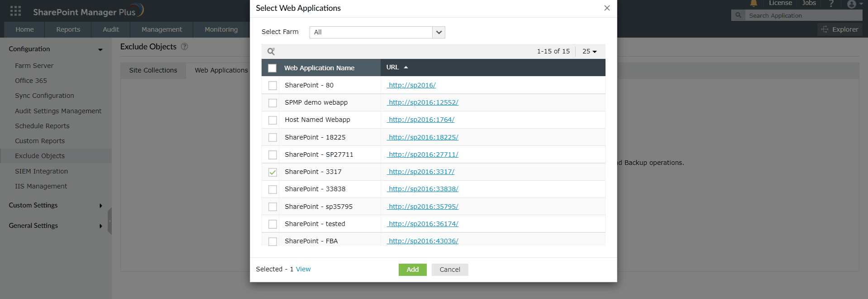Viewport: 868px width, 299px height.
Task: Click the Exclude Objects help icon
Action: [184, 46]
